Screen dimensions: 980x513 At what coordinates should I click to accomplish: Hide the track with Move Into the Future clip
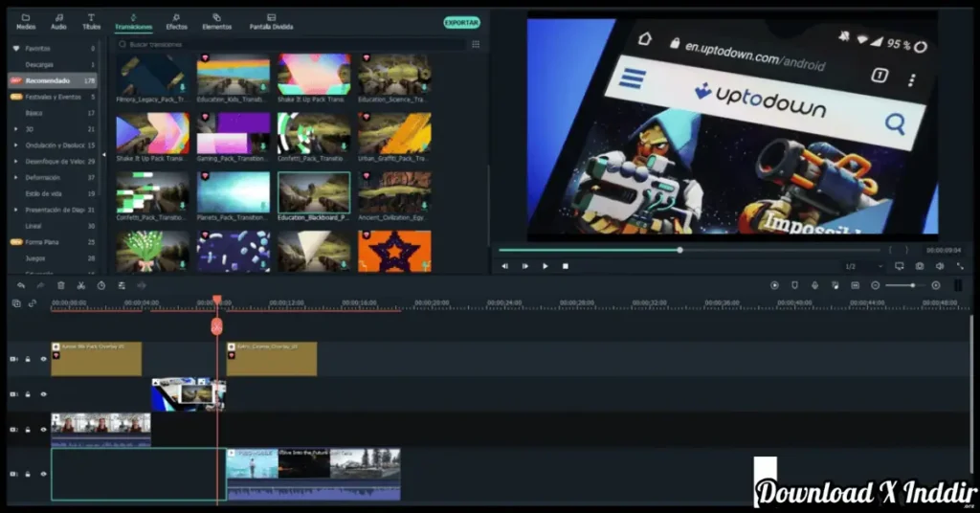click(43, 475)
